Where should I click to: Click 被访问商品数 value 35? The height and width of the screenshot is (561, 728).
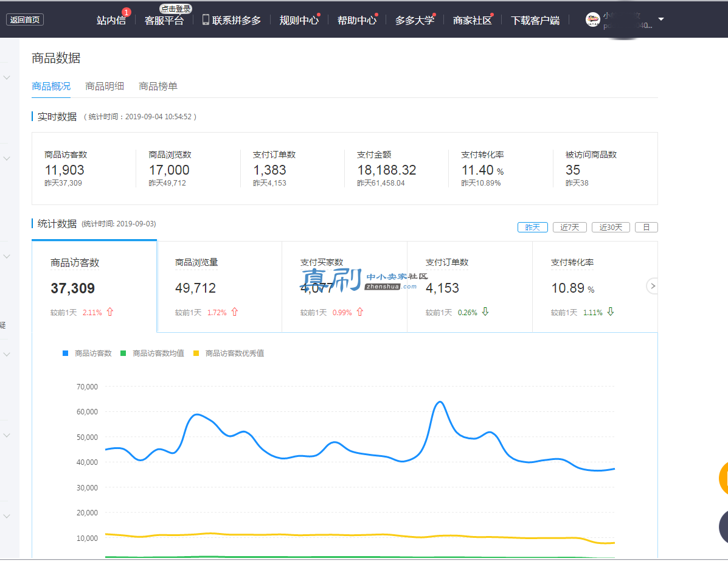click(x=573, y=170)
